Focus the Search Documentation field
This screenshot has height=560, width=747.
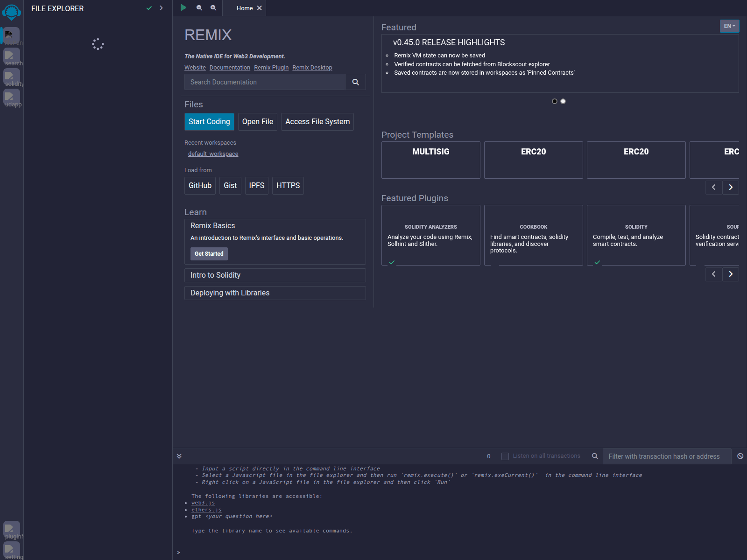[265, 82]
